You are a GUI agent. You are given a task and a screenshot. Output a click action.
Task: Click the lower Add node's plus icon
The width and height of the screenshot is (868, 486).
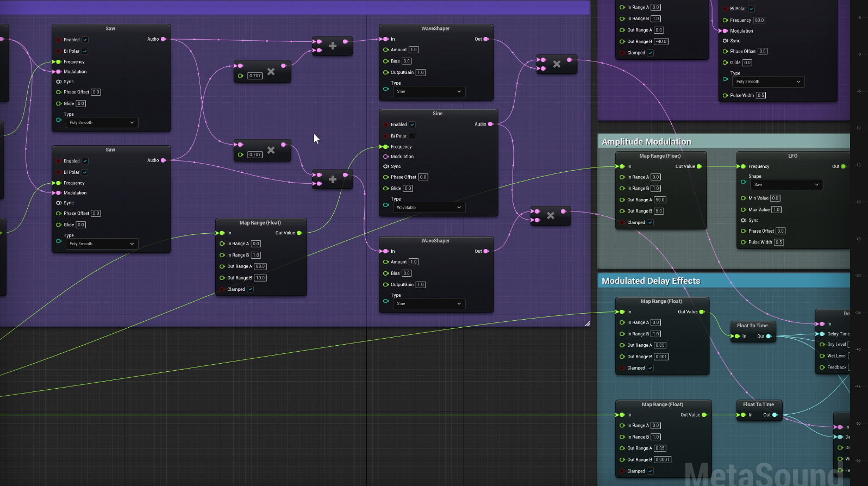click(x=333, y=179)
